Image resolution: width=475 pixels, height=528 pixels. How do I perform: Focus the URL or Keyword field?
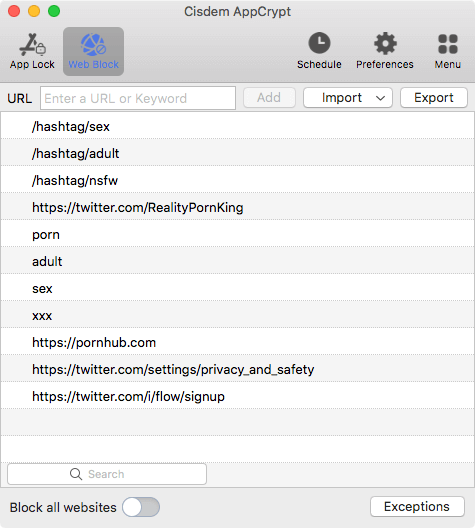point(138,98)
